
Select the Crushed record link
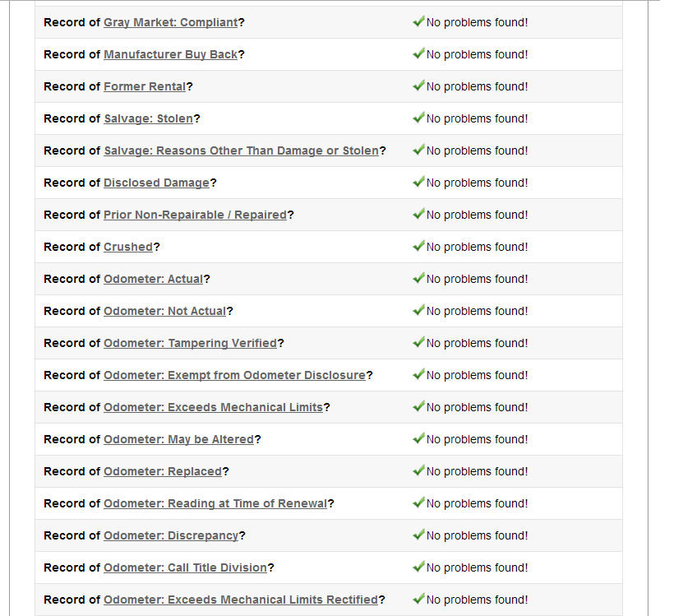128,247
